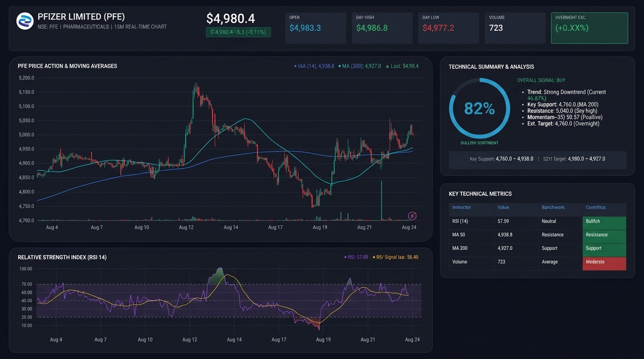Select the MA 50 table row label
The width and height of the screenshot is (644, 359).
pyautogui.click(x=459, y=235)
